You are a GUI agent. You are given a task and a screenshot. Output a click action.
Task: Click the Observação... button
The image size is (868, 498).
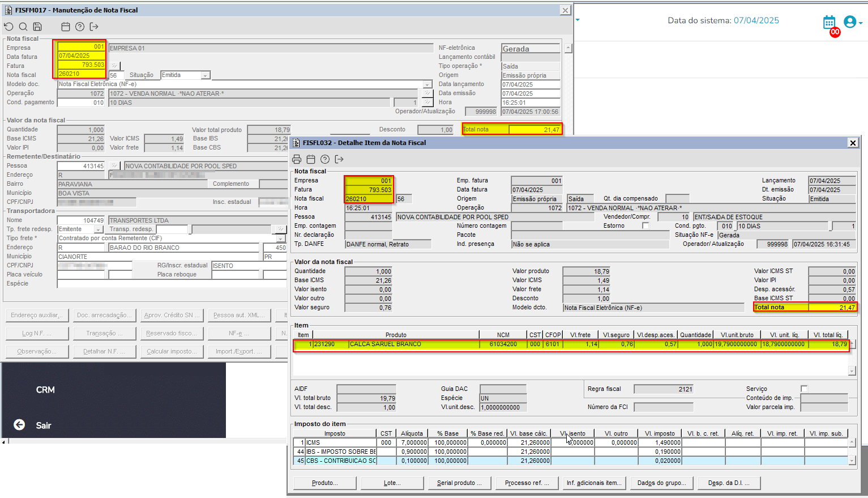pyautogui.click(x=37, y=351)
